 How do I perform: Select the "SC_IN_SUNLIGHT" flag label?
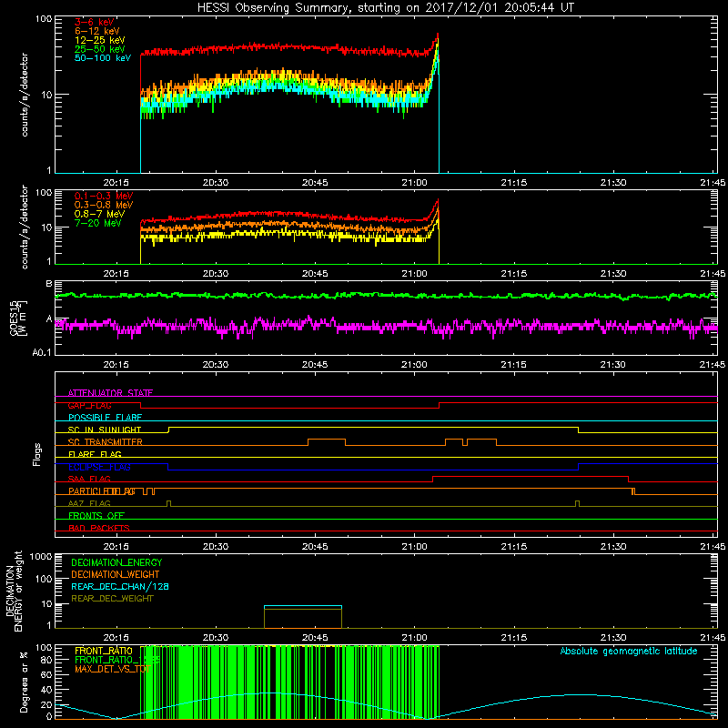point(105,430)
